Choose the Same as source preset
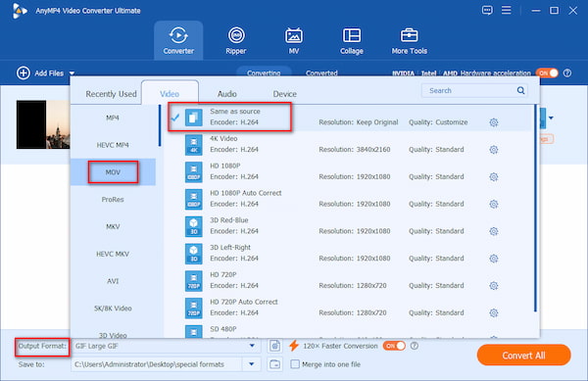This screenshot has height=381, width=588. click(351, 118)
